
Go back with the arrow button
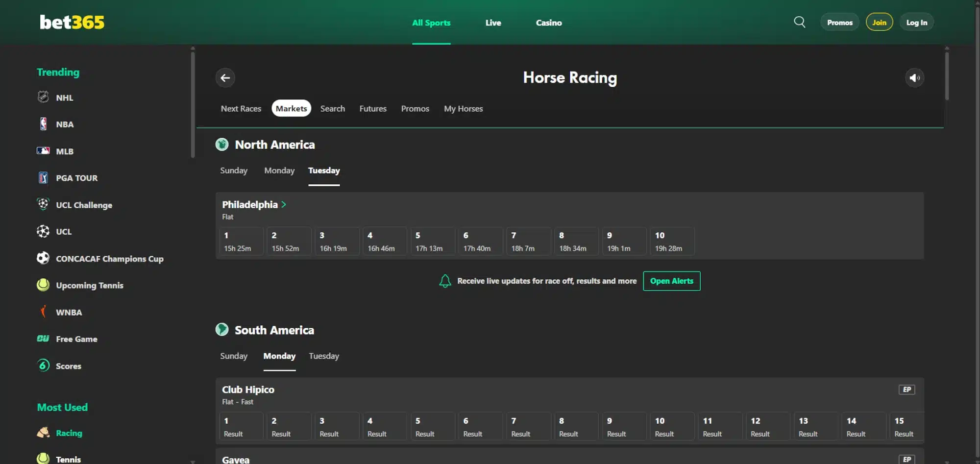click(225, 77)
